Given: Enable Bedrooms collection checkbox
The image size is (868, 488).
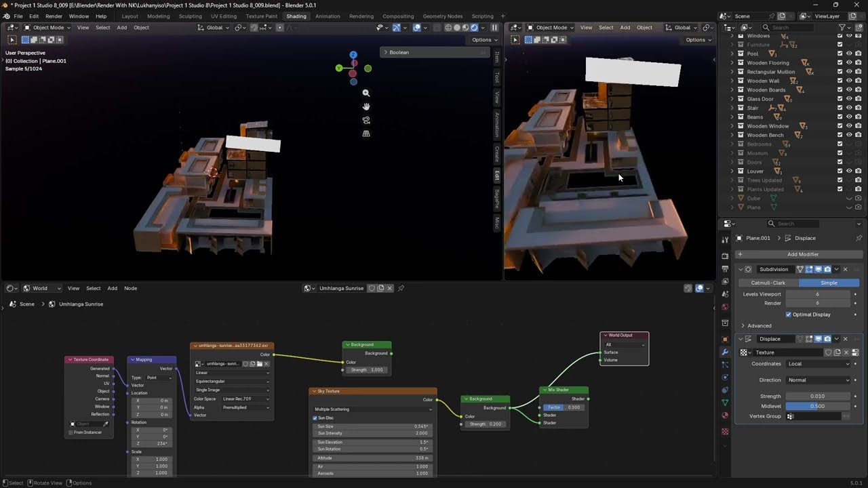Looking at the screenshot, I should coord(840,144).
